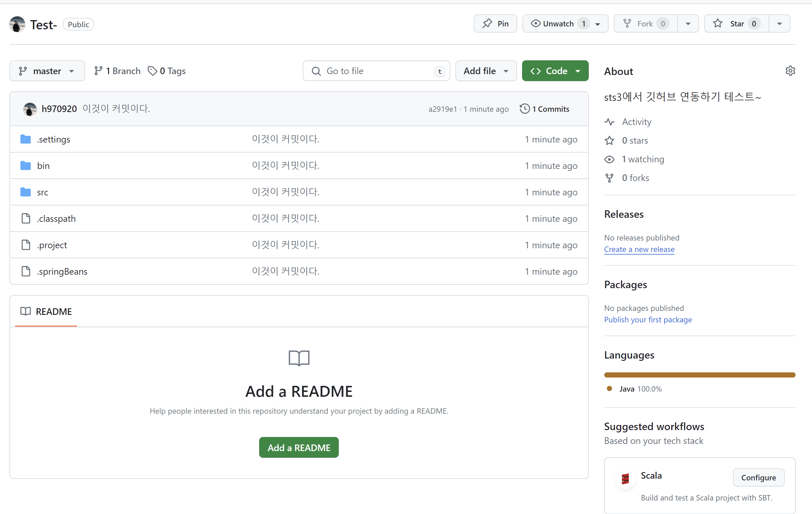The image size is (812, 514).
Task: Expand the Fork options dropdown arrow
Action: [688, 24]
